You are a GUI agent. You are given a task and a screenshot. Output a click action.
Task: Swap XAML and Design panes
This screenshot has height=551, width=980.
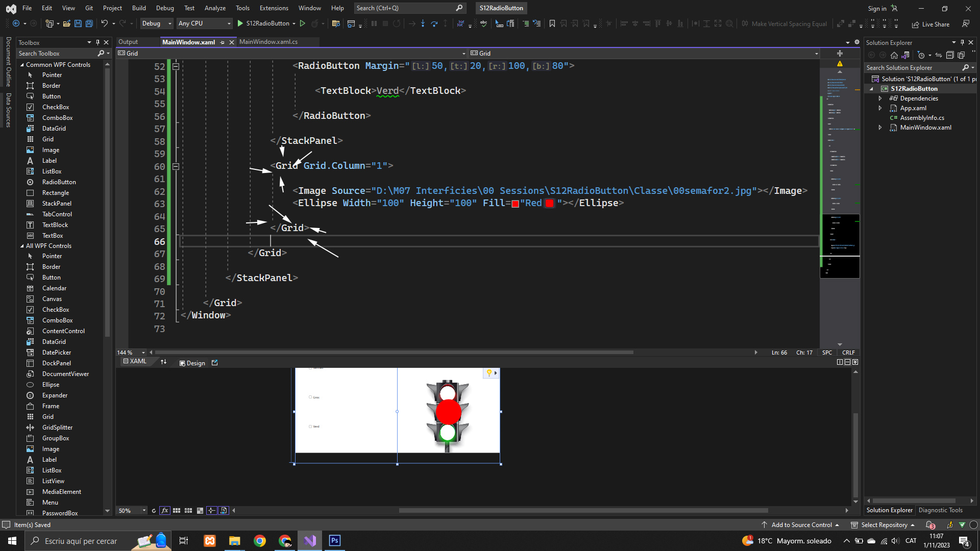[x=163, y=362]
